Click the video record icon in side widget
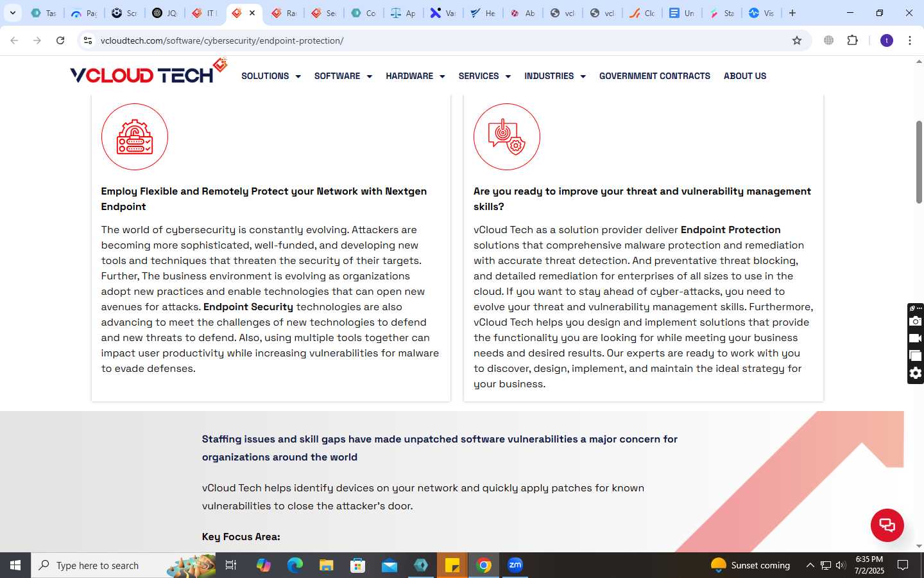 coord(916,338)
